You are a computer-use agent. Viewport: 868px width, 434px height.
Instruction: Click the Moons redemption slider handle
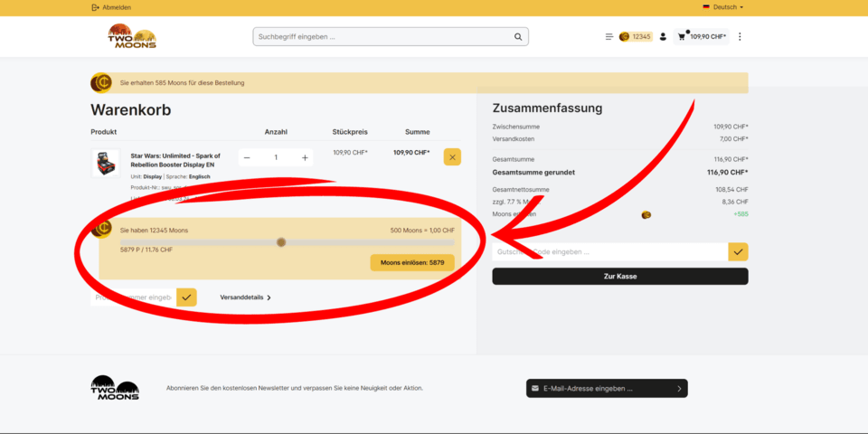(x=281, y=242)
